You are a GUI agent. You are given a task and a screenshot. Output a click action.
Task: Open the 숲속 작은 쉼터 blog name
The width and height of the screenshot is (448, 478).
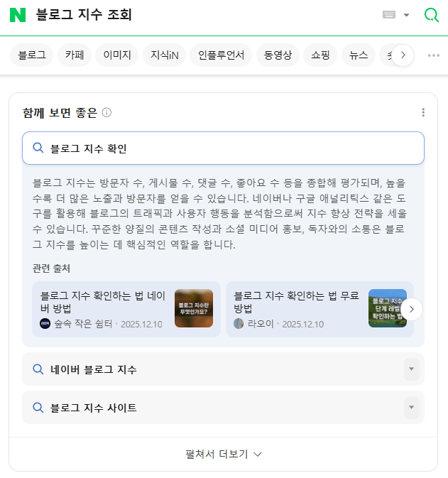pyautogui.click(x=83, y=324)
